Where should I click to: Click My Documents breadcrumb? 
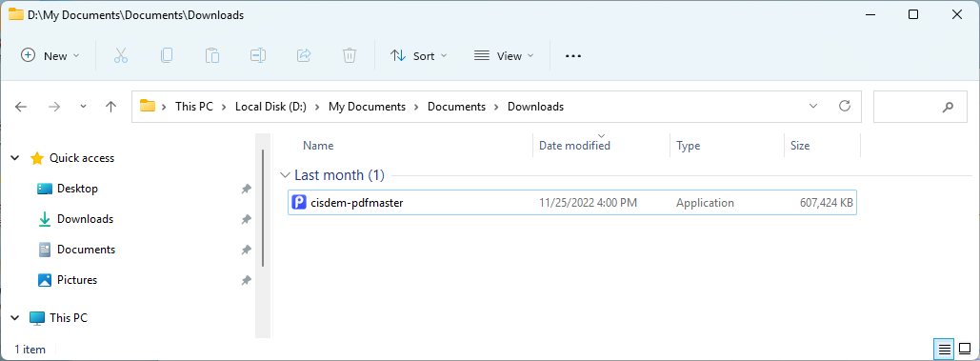point(367,107)
